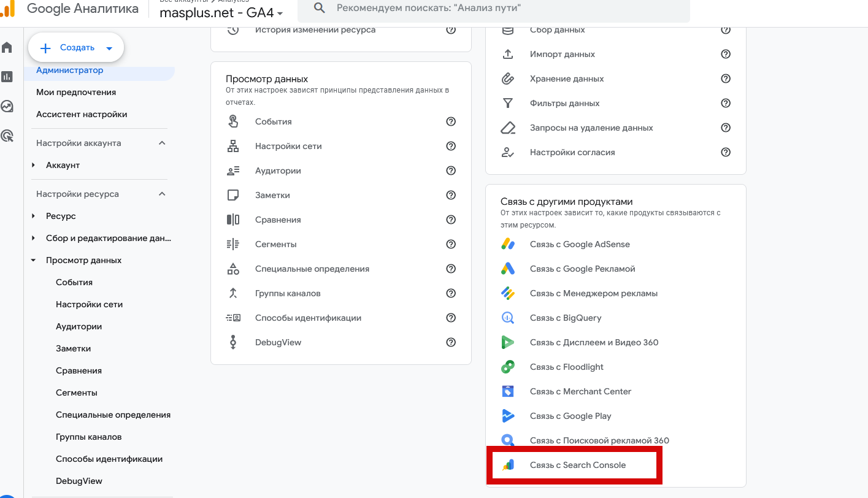The width and height of the screenshot is (868, 498).
Task: Open Advertising icon in left rail
Action: (7, 136)
